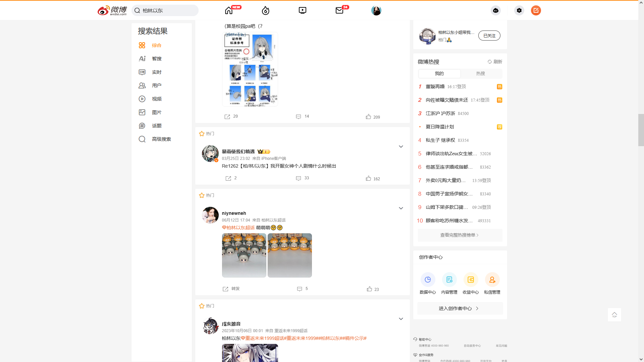Open second figurine photo in niynewneh post
The image size is (644, 362).
[x=290, y=255]
